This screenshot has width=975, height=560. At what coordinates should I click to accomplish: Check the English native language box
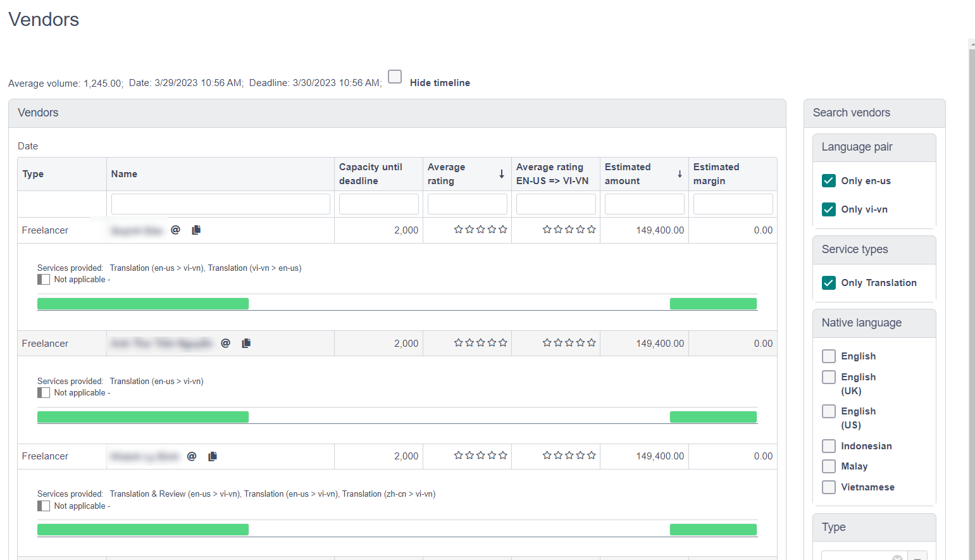pos(829,356)
